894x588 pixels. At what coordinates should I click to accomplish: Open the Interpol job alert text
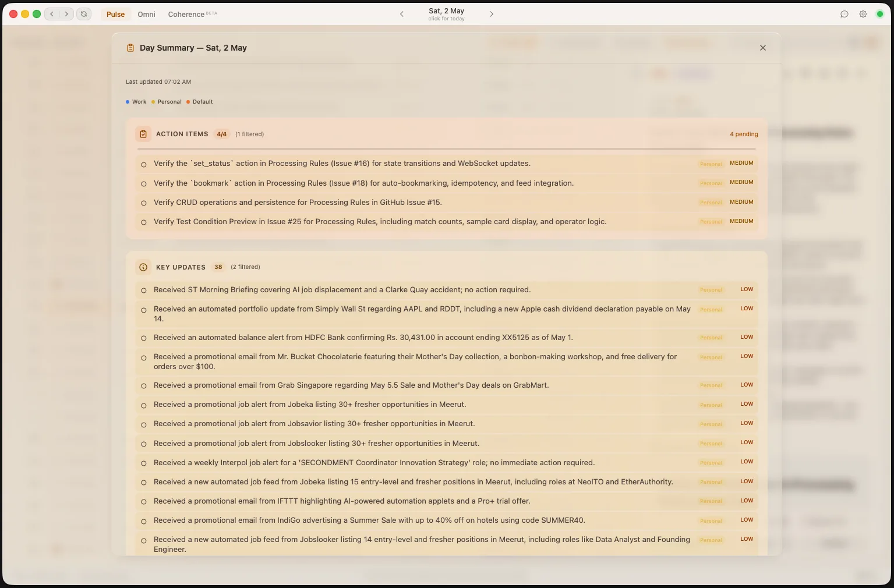pos(374,463)
